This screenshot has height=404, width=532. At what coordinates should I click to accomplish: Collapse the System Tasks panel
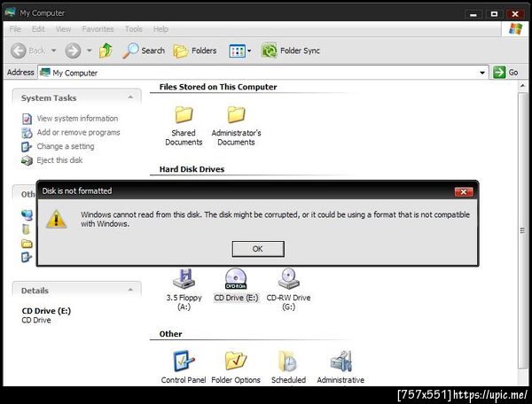point(130,97)
